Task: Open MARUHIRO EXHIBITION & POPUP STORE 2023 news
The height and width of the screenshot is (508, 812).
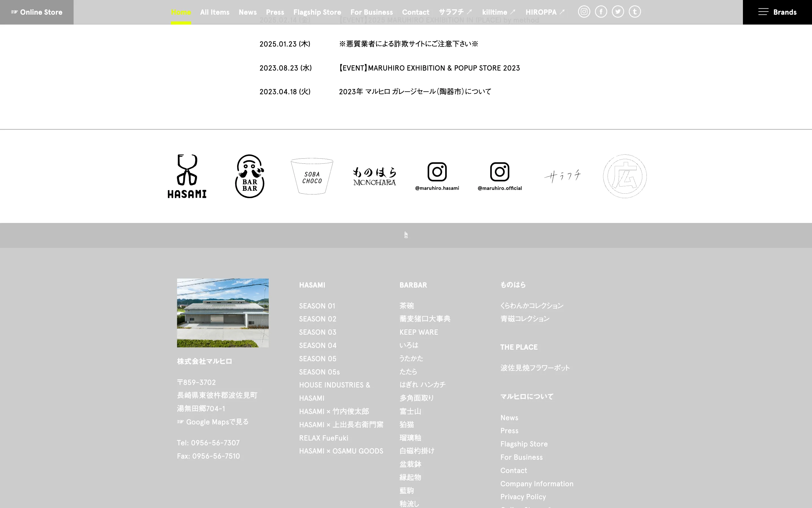Action: coord(429,68)
